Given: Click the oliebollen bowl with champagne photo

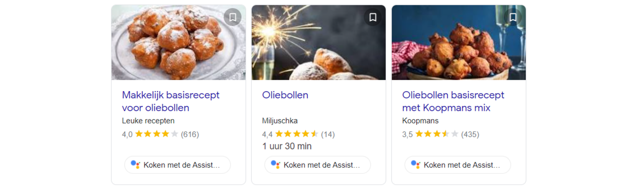Looking at the screenshot, I should click(x=459, y=43).
